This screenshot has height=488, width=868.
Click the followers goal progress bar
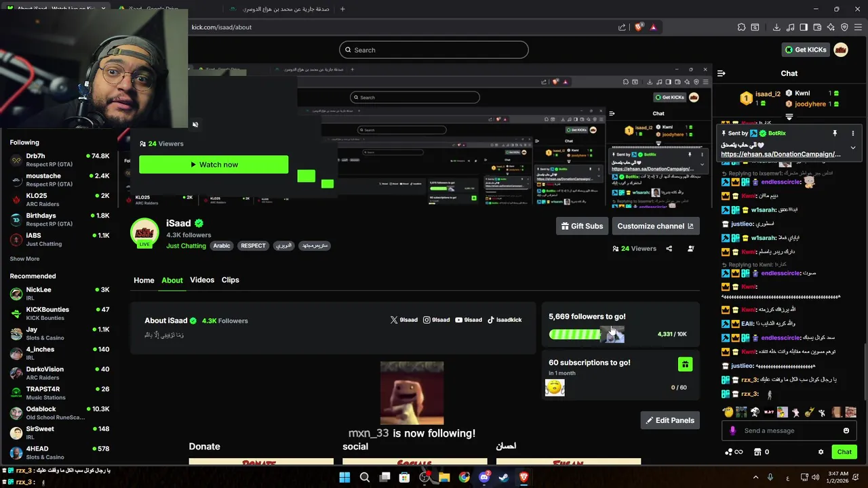[587, 334]
